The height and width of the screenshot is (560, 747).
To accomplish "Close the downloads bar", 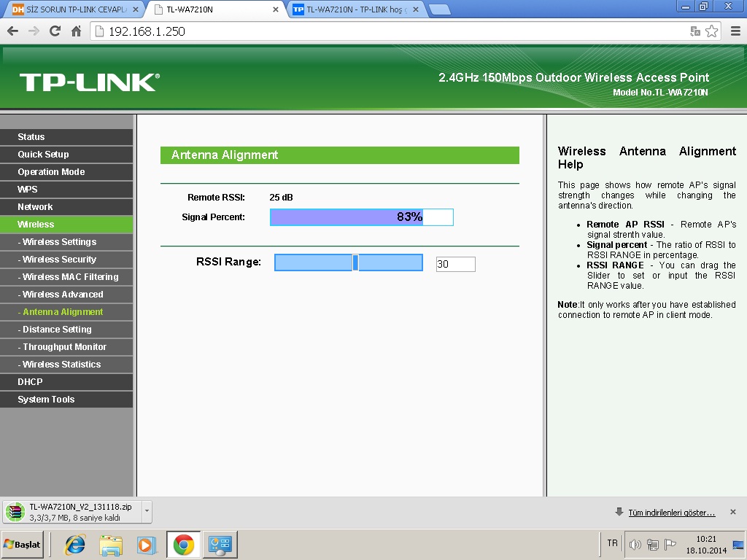I will click(732, 512).
